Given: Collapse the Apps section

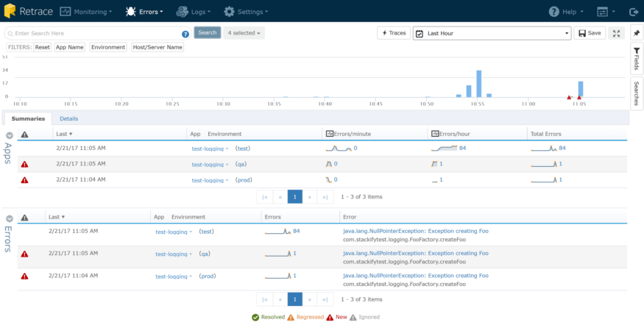Looking at the screenshot, I should [10, 135].
